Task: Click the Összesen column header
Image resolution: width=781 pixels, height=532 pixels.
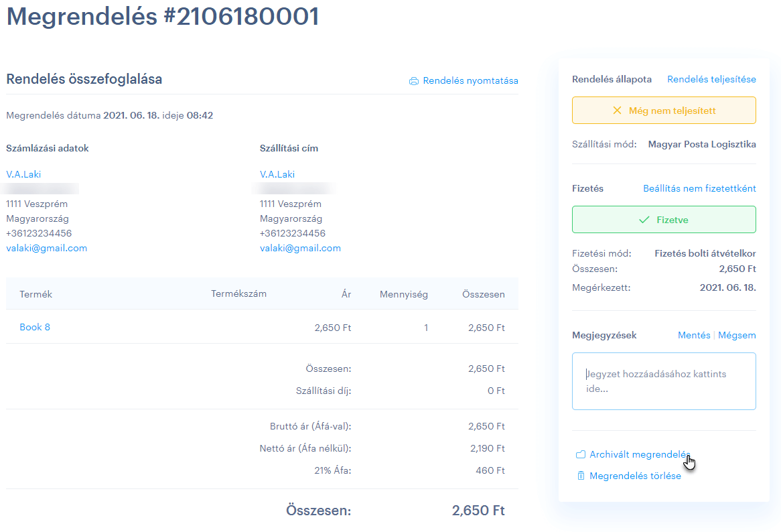Action: tap(483, 294)
